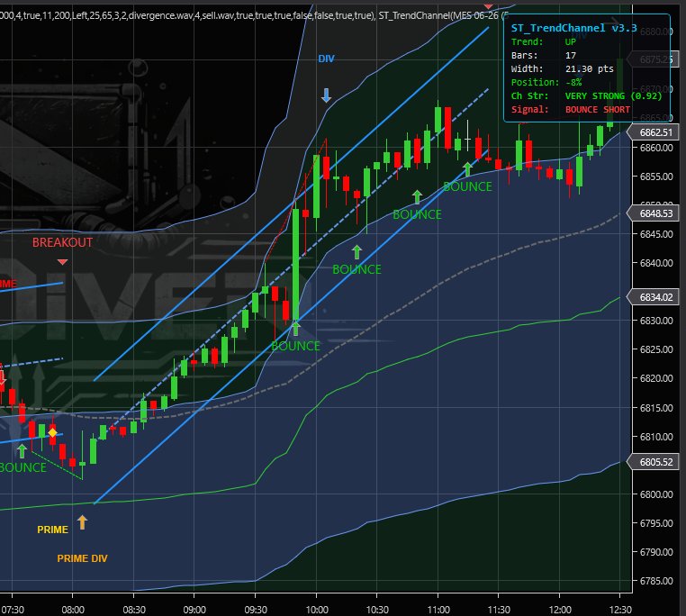Click the 6800.00 price axis label
This screenshot has height=616, width=686.
pos(656,494)
